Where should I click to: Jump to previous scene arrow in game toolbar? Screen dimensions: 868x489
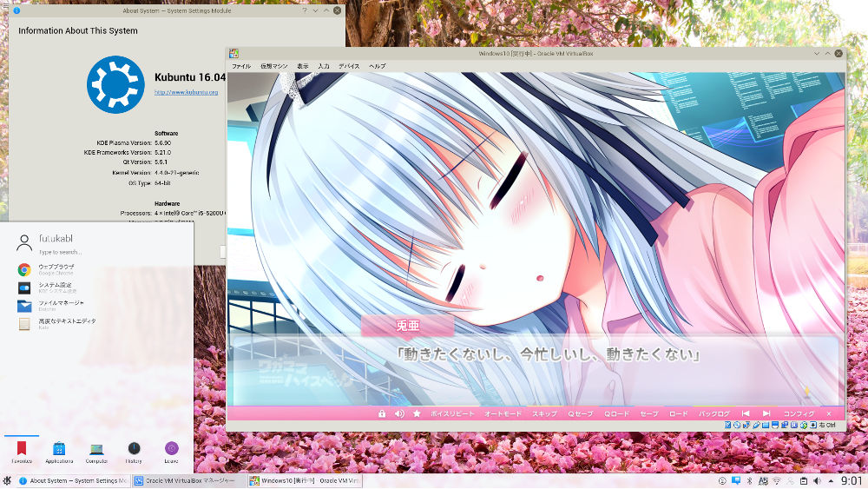coord(746,413)
